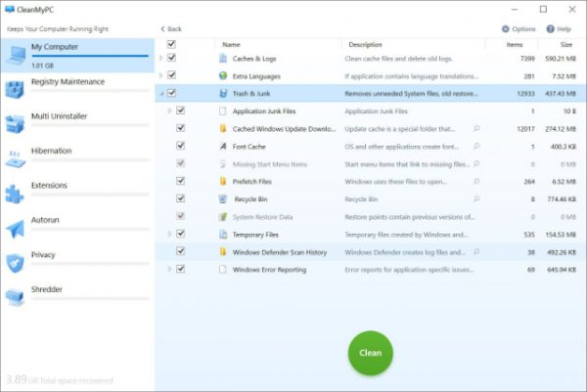Uncheck Cached Windows Update Downloads checkbox
587x392 pixels.
[180, 128]
